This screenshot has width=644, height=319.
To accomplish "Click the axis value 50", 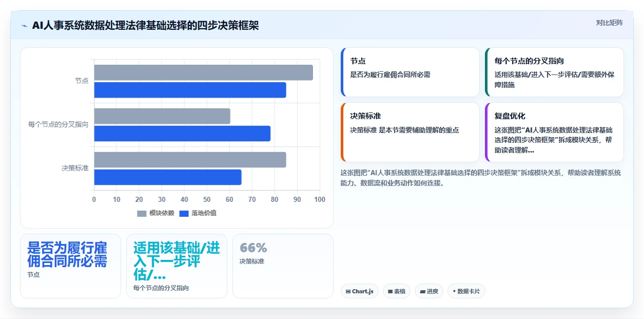I will [207, 199].
